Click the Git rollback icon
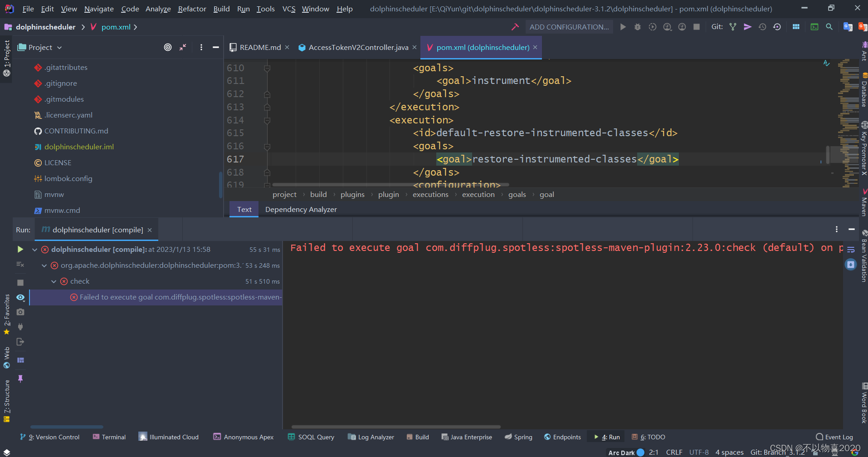Image resolution: width=868 pixels, height=457 pixels. point(777,27)
